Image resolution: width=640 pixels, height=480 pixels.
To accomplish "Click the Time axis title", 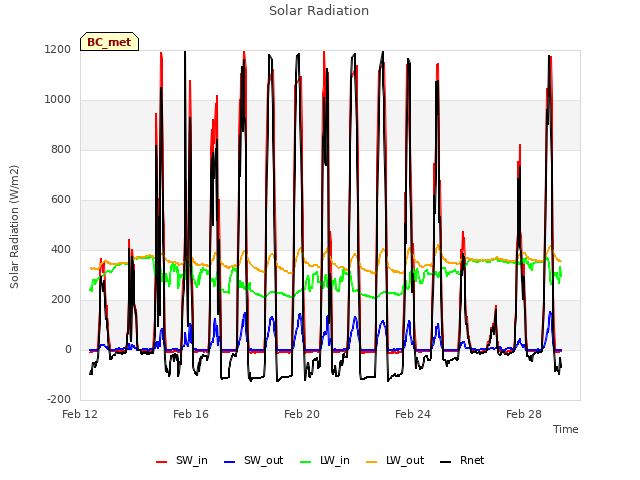I will tap(566, 429).
